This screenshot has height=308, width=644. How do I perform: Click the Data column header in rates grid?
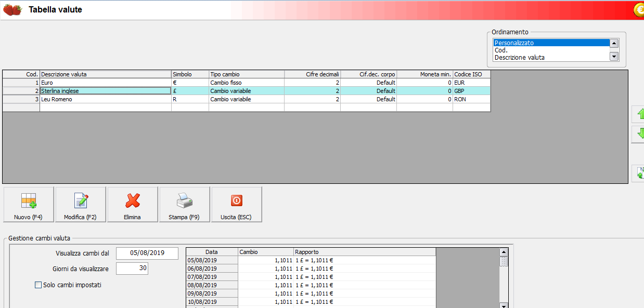pyautogui.click(x=212, y=252)
